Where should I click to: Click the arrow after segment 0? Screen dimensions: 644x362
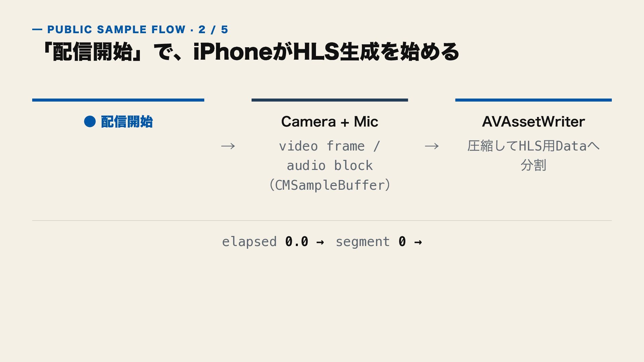point(418,242)
